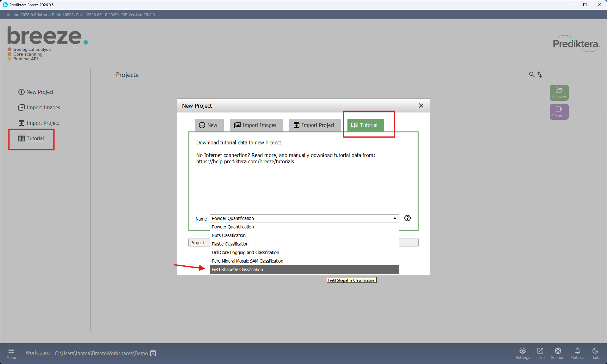Click the Import Project text in sidebar
Screen dimensions: 607x364
pos(43,123)
